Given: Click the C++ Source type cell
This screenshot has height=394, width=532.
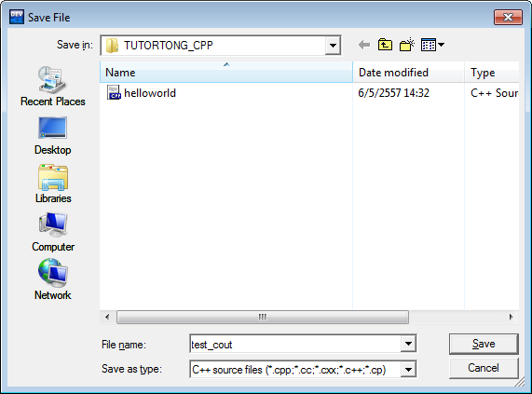Looking at the screenshot, I should click(495, 93).
